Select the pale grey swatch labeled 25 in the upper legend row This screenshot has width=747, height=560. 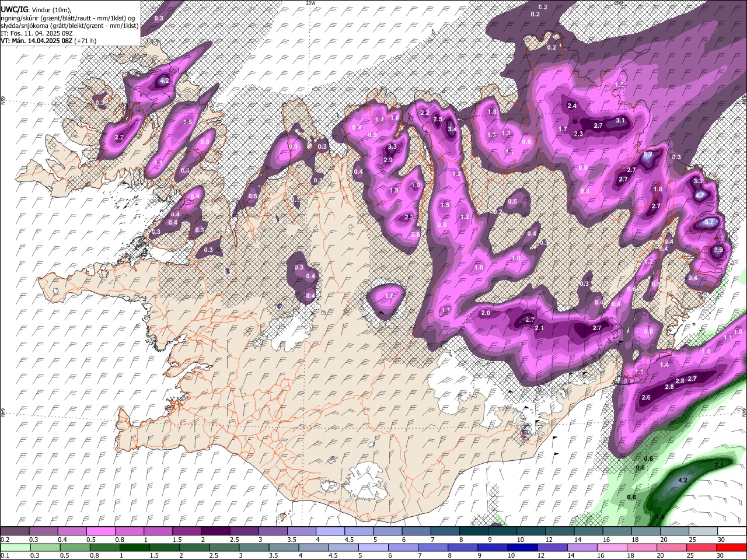pyautogui.click(x=703, y=531)
